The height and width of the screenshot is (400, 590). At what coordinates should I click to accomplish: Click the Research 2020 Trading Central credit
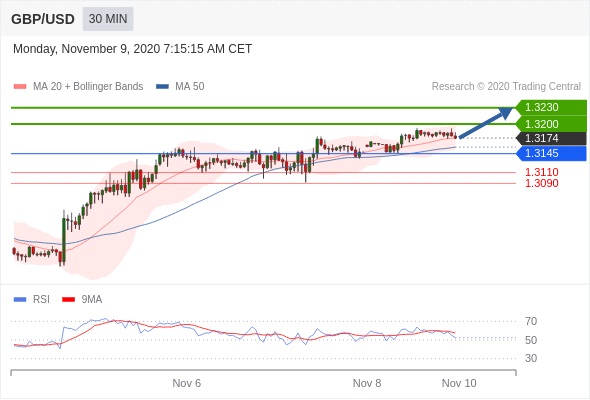506,87
